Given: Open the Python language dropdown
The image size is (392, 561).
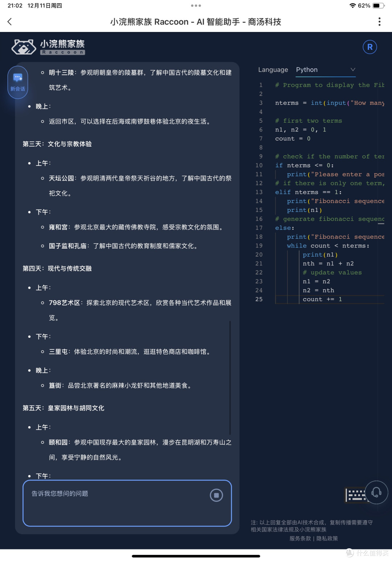Looking at the screenshot, I should pos(325,70).
